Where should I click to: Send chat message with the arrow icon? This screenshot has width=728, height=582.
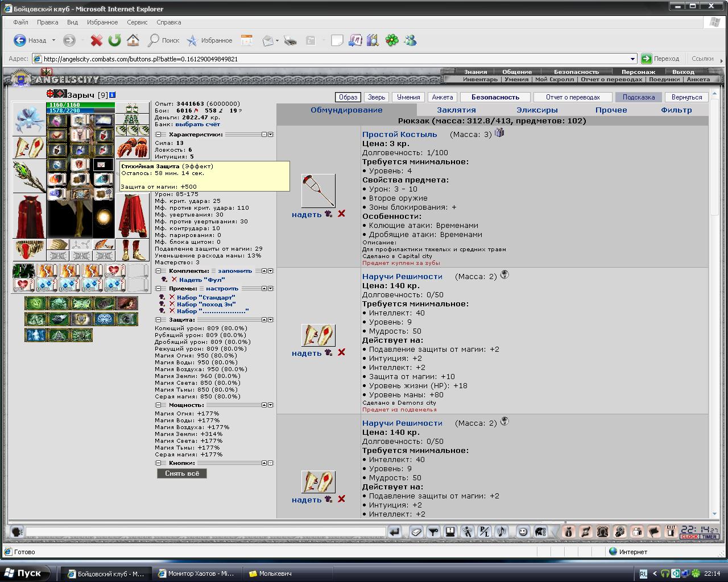click(x=394, y=531)
